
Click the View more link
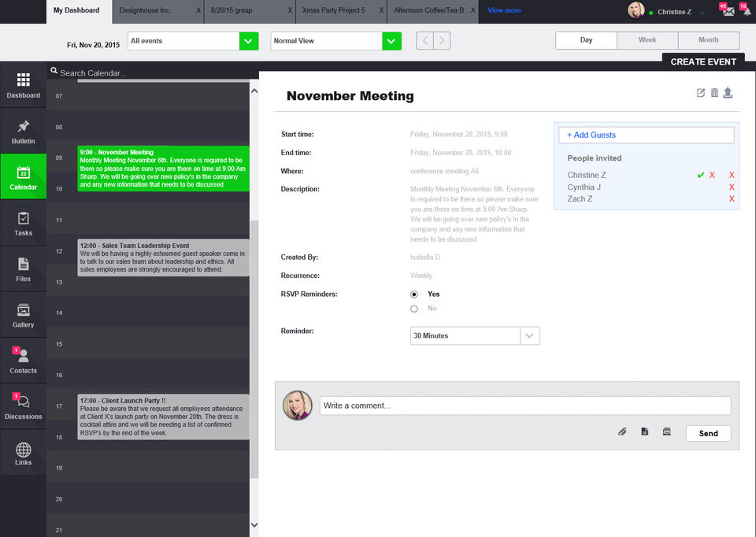coord(504,10)
